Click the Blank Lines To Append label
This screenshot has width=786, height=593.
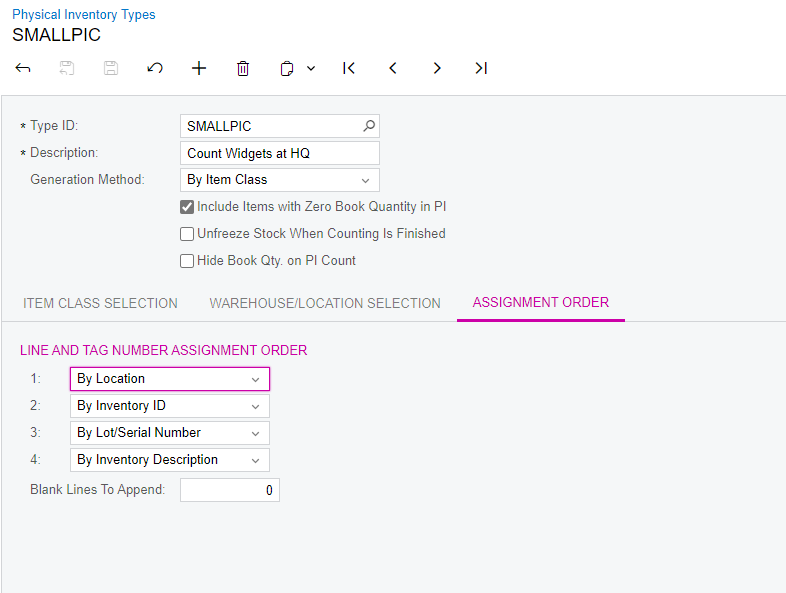(x=98, y=489)
